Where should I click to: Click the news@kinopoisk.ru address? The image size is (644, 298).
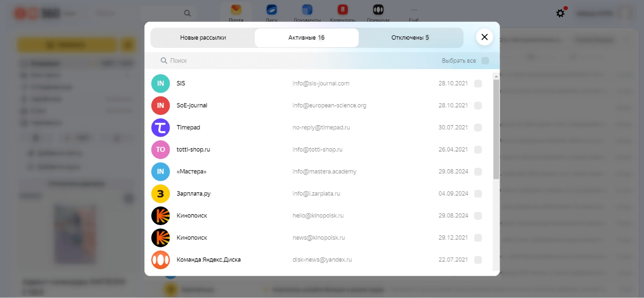coord(319,238)
